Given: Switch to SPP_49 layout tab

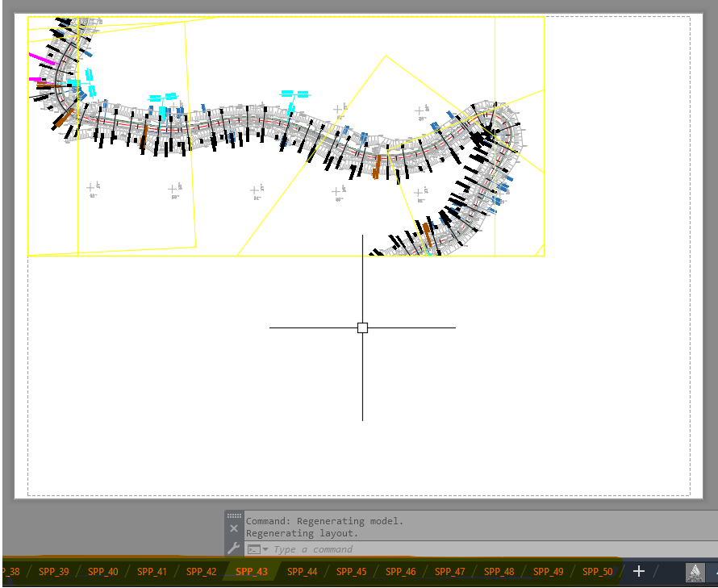Looking at the screenshot, I should (548, 572).
